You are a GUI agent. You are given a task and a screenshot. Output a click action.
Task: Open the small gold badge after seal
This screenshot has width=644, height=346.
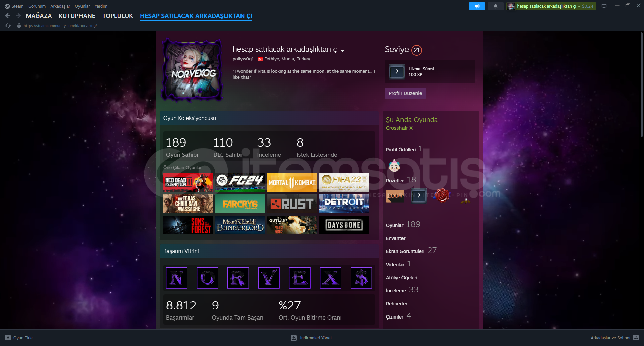point(465,201)
